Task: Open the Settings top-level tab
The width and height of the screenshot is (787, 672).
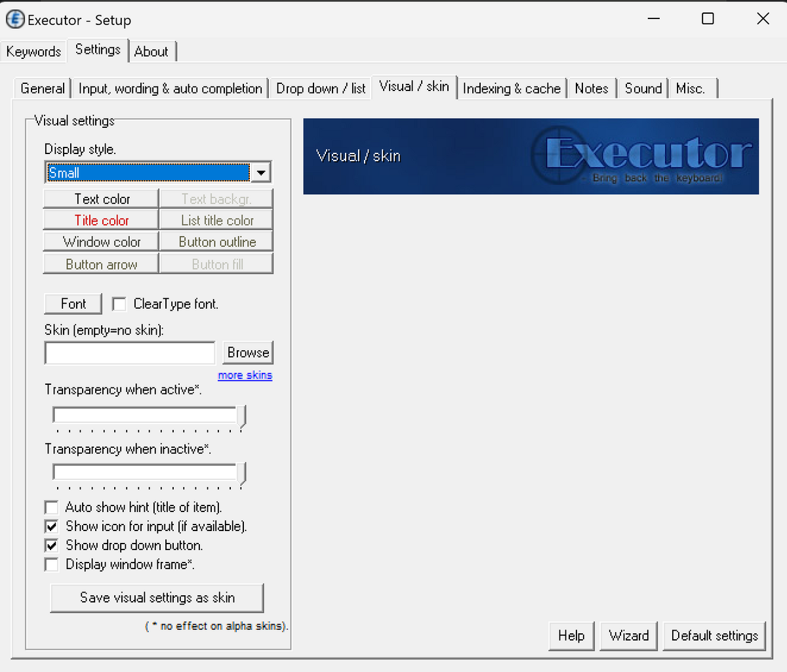Action: click(98, 50)
